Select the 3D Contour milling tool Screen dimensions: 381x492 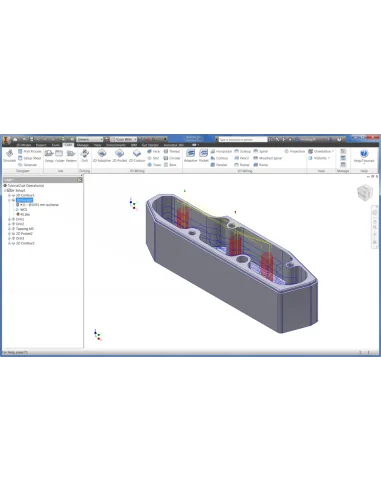point(219,158)
